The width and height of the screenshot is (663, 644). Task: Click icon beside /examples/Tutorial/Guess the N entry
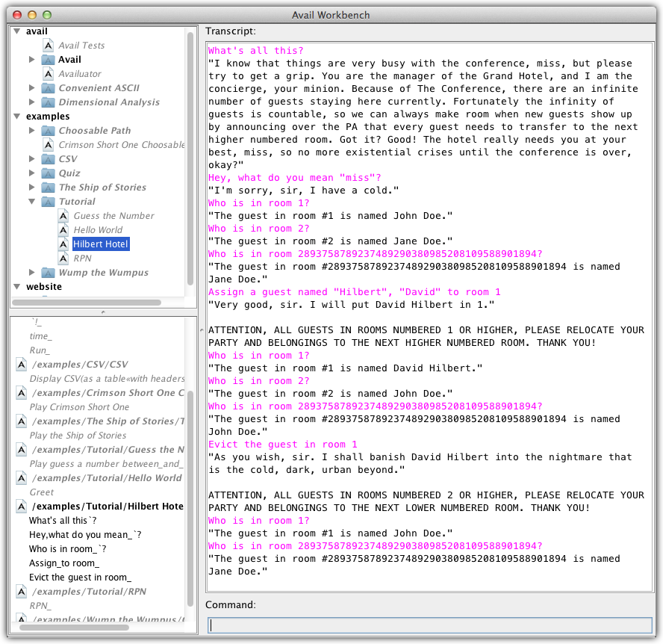[x=22, y=449]
